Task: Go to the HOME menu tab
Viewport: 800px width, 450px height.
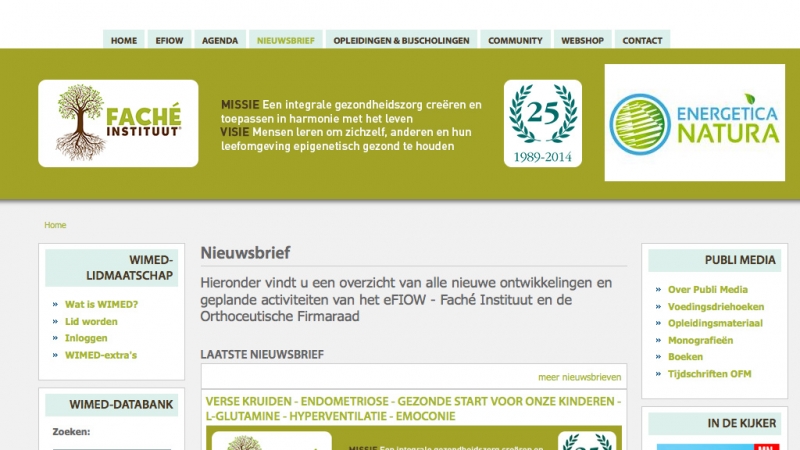Action: click(x=124, y=41)
